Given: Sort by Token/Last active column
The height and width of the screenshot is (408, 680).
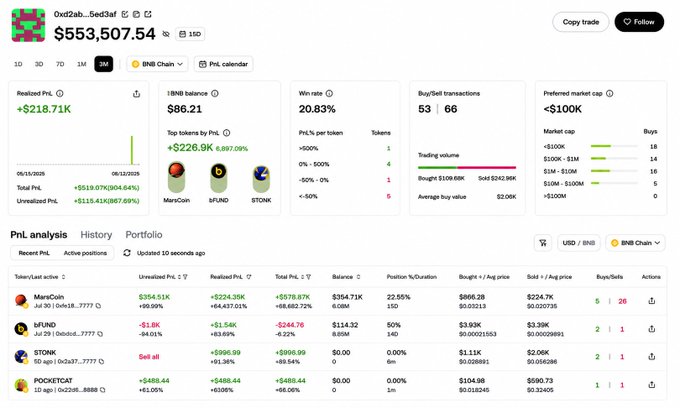Looking at the screenshot, I should (64, 277).
